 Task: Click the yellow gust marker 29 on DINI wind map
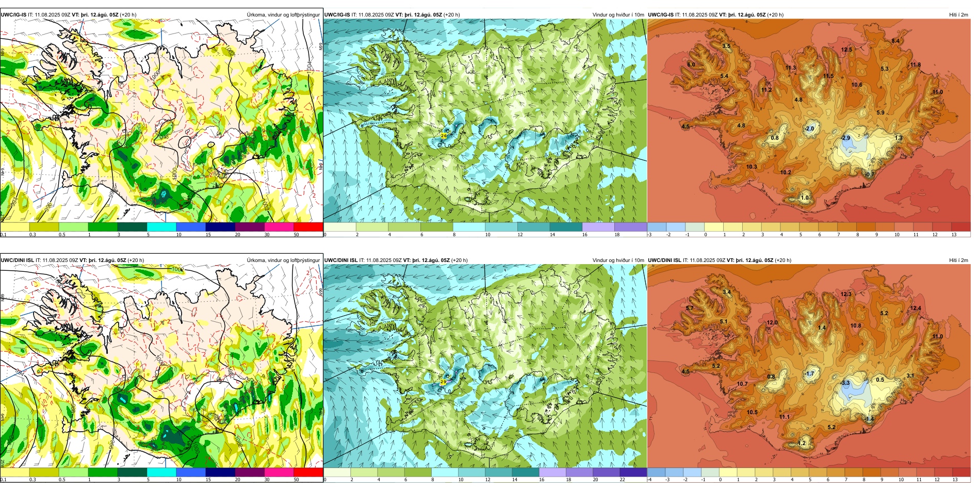point(443,382)
